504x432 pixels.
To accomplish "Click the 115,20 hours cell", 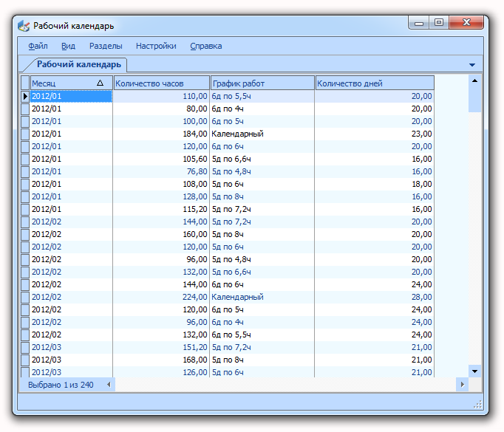I will point(161,209).
